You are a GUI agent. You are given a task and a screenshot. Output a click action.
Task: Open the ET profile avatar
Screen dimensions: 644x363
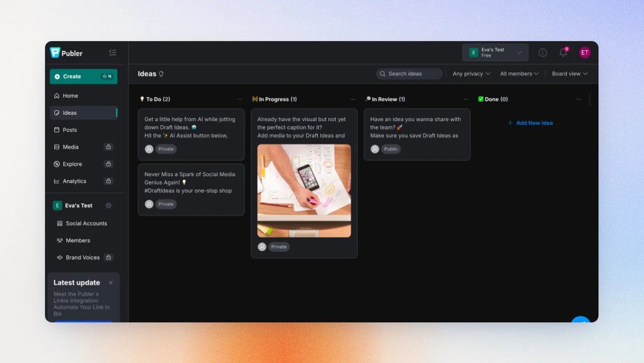coord(585,52)
